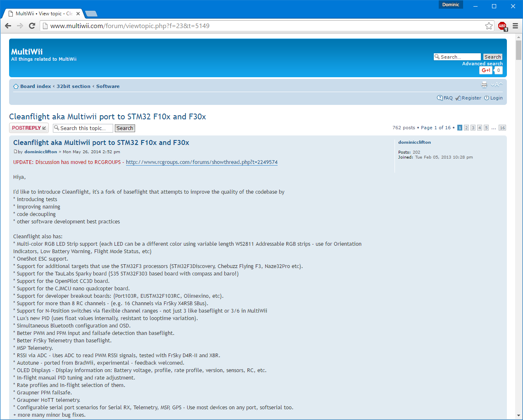Click the 'introducing tests' line
523x420 pixels.
35,199
